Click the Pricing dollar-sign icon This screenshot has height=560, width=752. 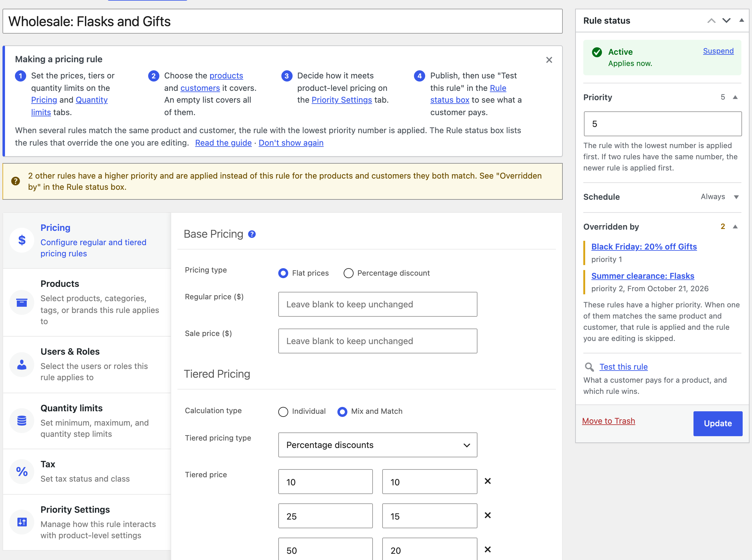(22, 240)
